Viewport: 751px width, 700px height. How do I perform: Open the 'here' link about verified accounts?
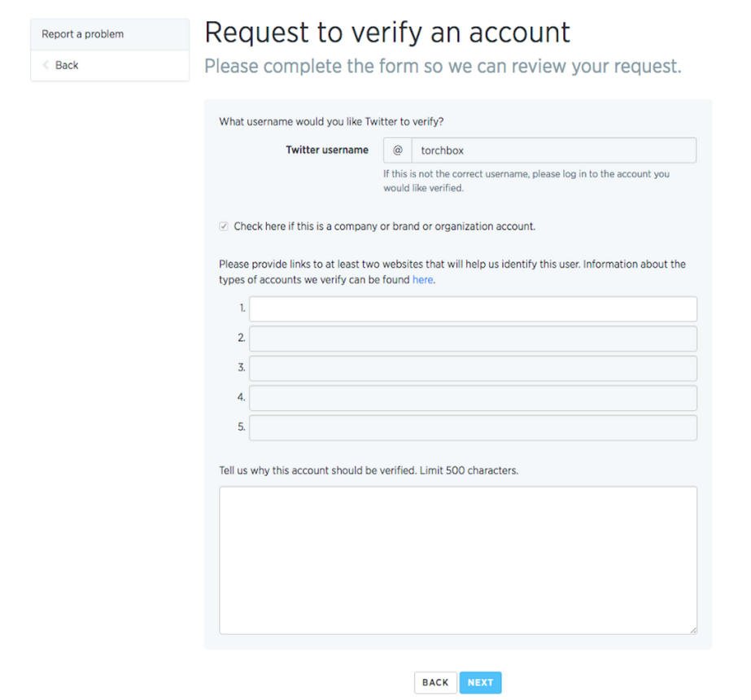[x=422, y=279]
